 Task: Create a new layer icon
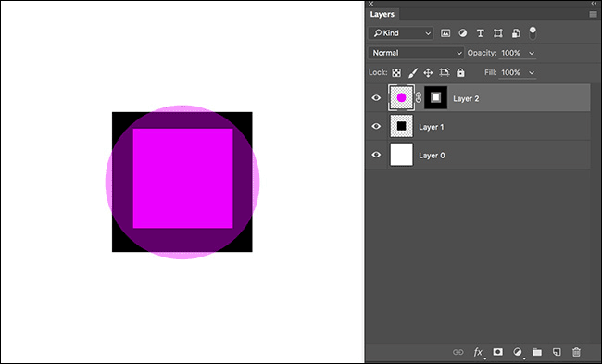tap(557, 352)
